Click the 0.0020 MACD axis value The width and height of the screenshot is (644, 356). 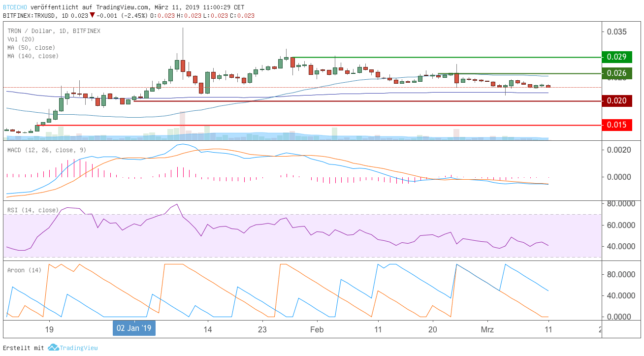[618, 150]
